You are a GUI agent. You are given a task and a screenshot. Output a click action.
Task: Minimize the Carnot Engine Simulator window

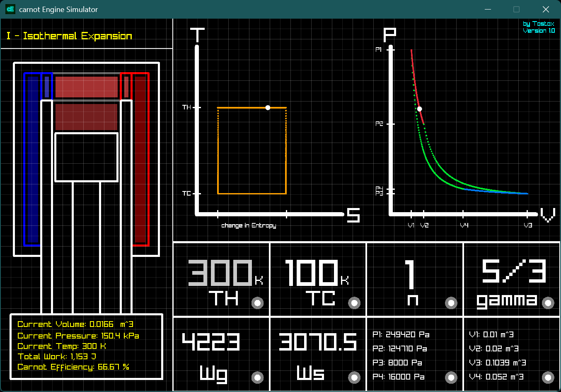488,9
